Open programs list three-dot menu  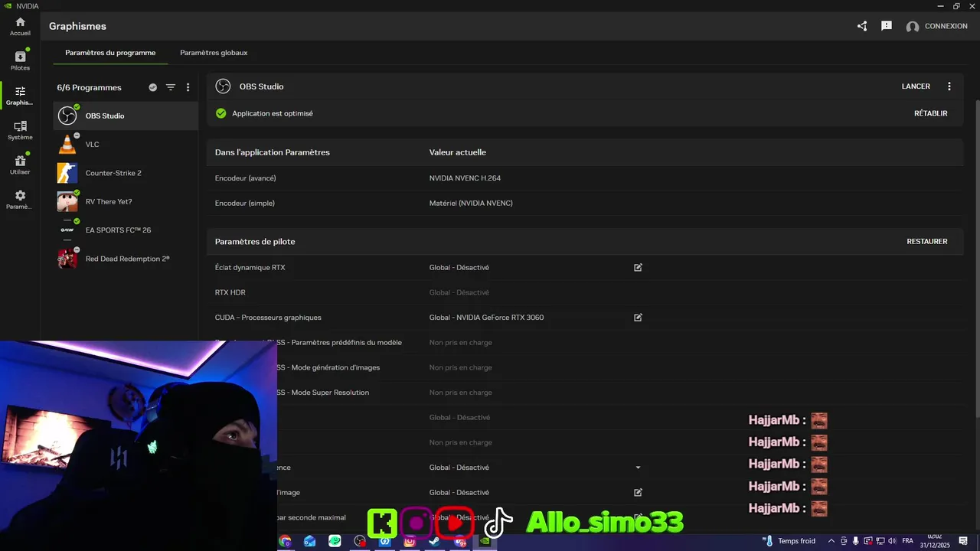click(188, 87)
